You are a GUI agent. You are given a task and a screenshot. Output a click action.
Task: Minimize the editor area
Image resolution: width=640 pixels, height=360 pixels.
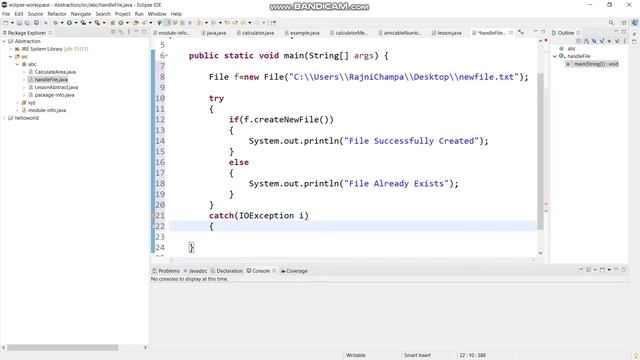pos(535,32)
